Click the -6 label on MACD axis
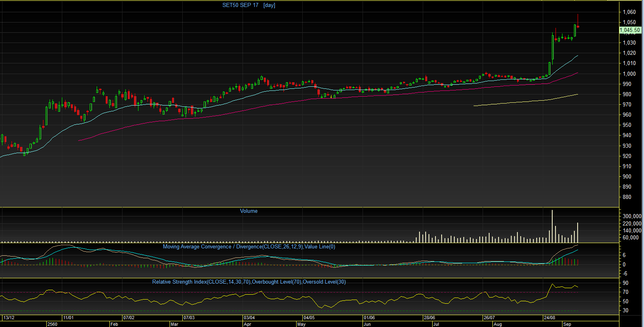The width and height of the screenshot is (644, 327). [625, 274]
